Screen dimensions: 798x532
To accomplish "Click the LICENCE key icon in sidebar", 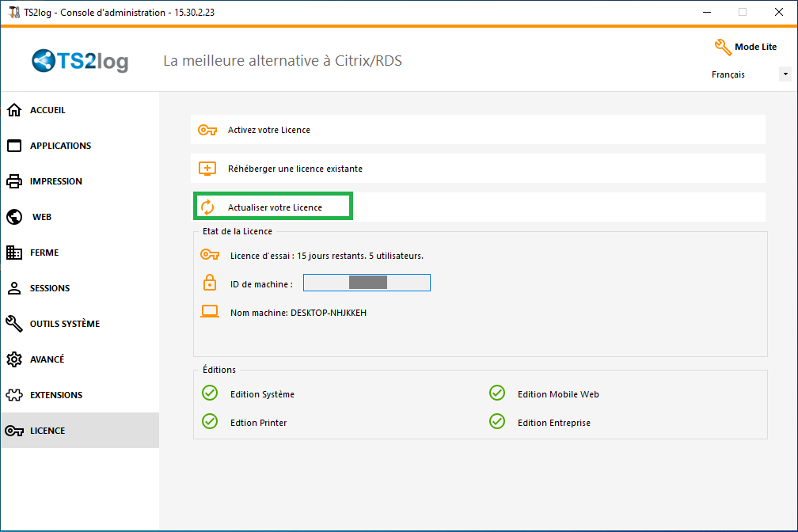I will point(14,431).
